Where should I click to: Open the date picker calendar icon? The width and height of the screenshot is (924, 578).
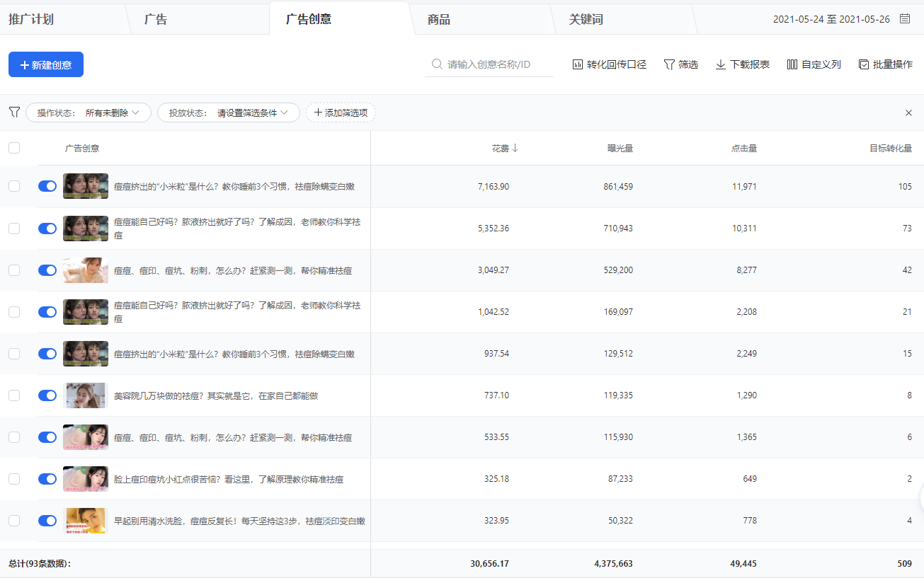(x=904, y=19)
